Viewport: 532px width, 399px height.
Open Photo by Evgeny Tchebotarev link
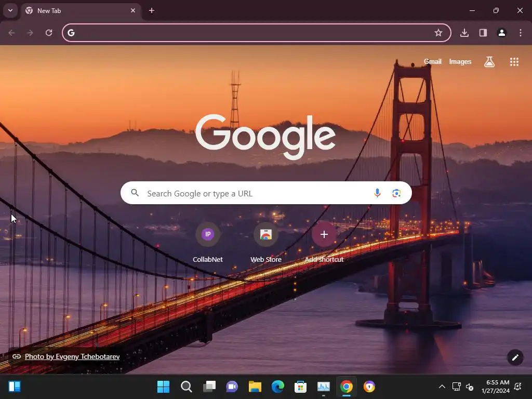(72, 356)
